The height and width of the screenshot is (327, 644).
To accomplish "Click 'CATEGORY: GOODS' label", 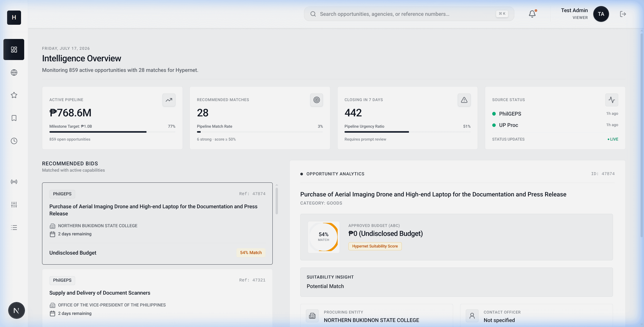I will [x=321, y=203].
